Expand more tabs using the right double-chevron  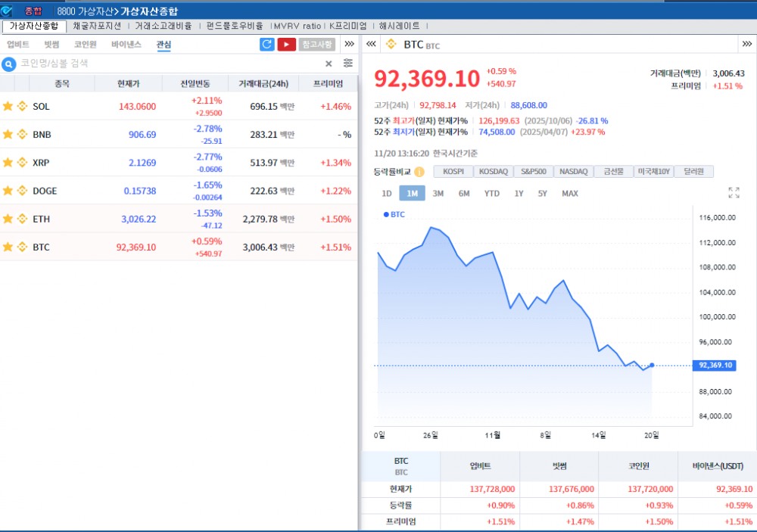349,44
